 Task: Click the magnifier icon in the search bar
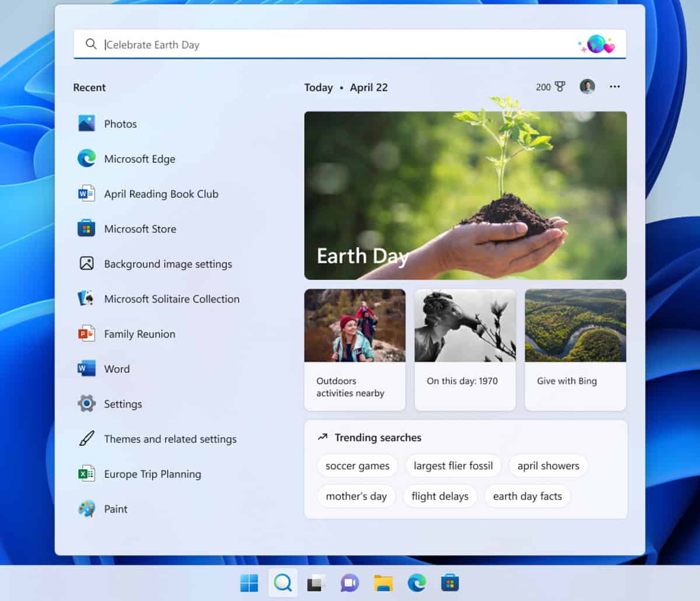tap(92, 44)
